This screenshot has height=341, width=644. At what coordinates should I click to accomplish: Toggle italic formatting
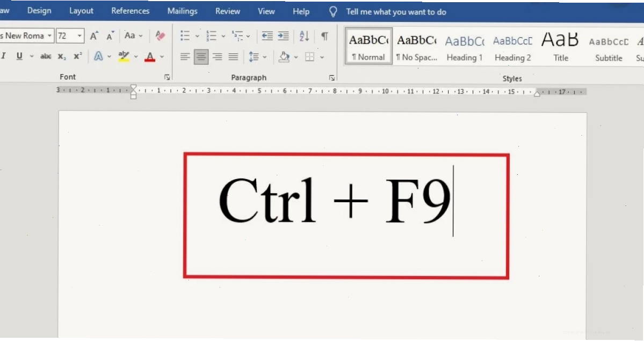[4, 56]
